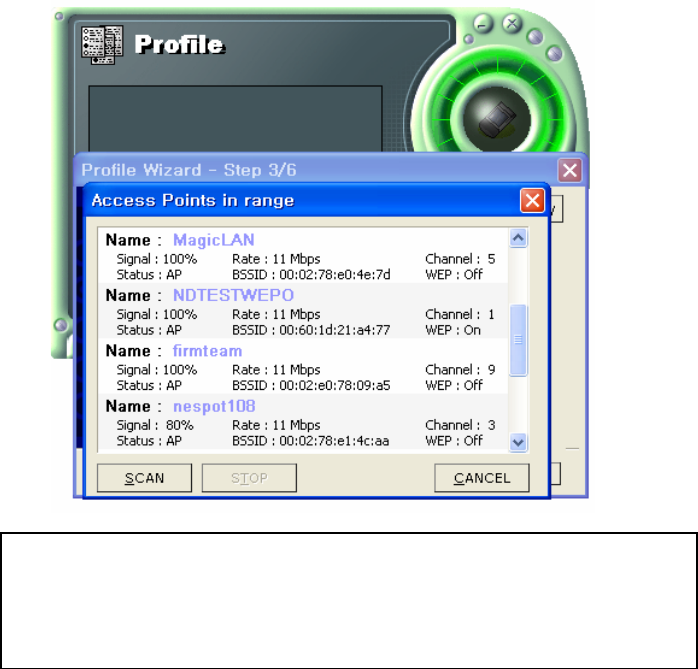Close the Access Points in range dialog

[532, 200]
